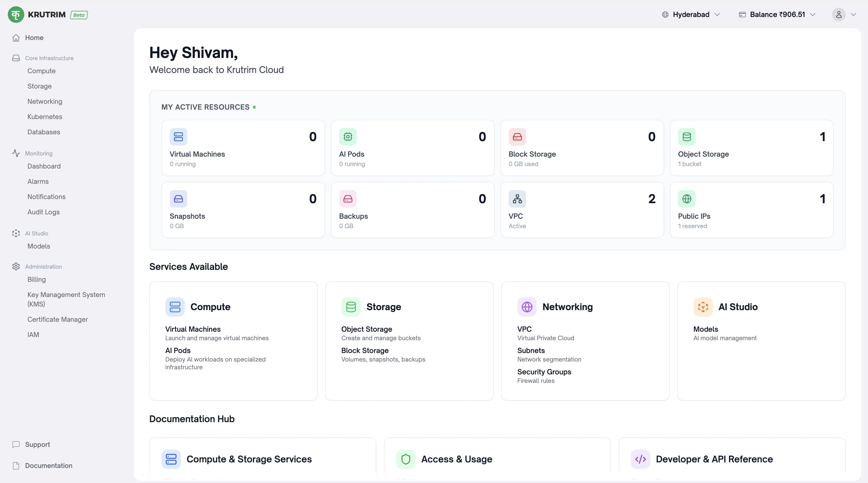Viewport: 868px width, 483px height.
Task: Click the orange AI Studio service icon
Action: pyautogui.click(x=703, y=307)
